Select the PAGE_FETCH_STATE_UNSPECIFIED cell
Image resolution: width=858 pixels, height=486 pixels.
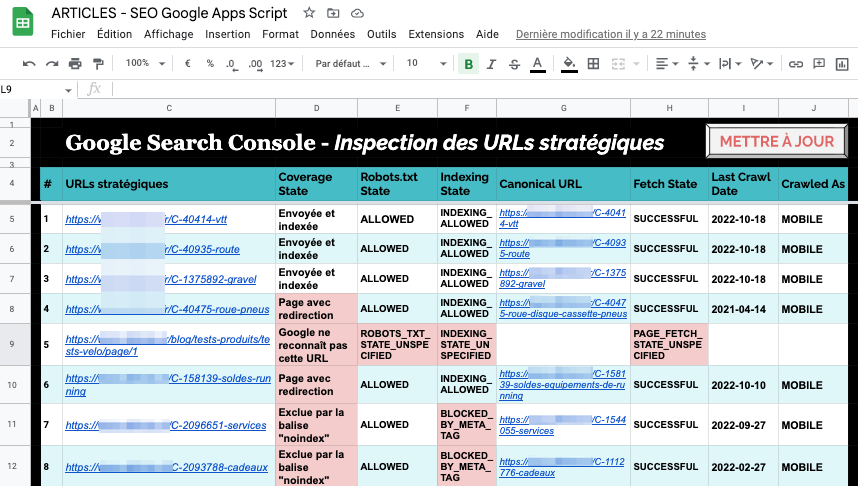click(x=669, y=344)
